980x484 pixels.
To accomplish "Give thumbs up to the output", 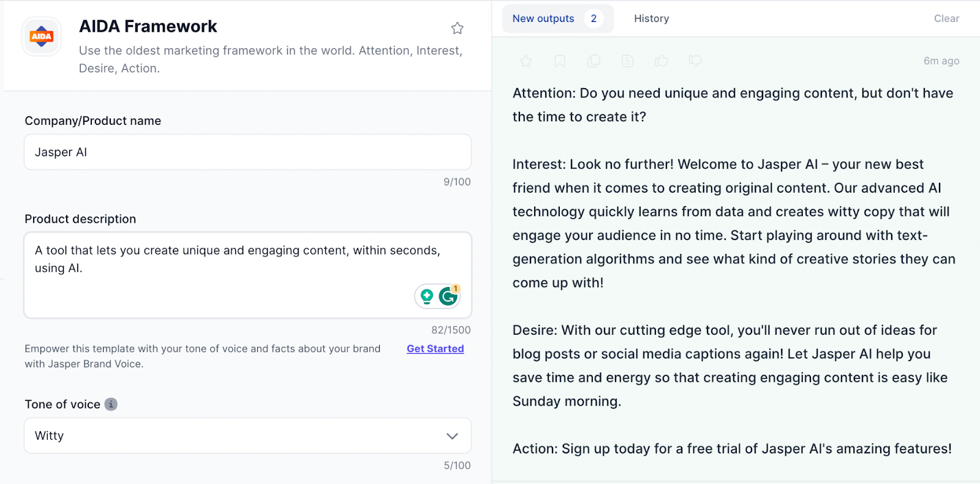I will (x=661, y=61).
